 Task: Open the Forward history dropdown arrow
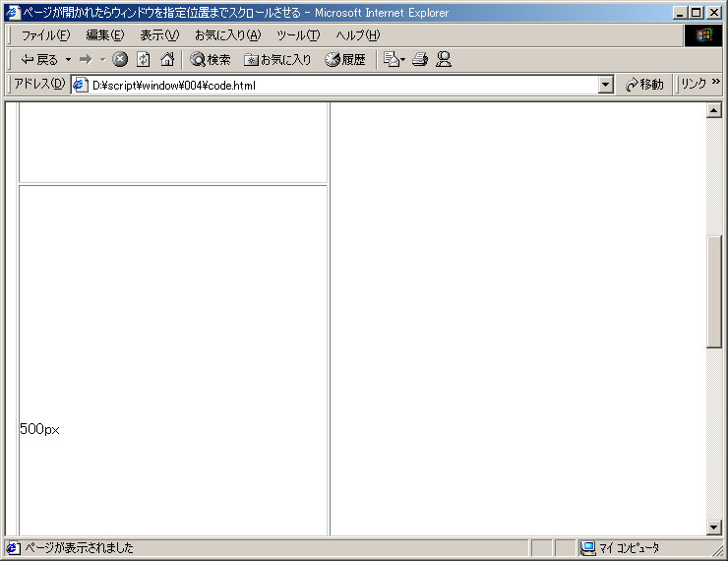coord(102,59)
